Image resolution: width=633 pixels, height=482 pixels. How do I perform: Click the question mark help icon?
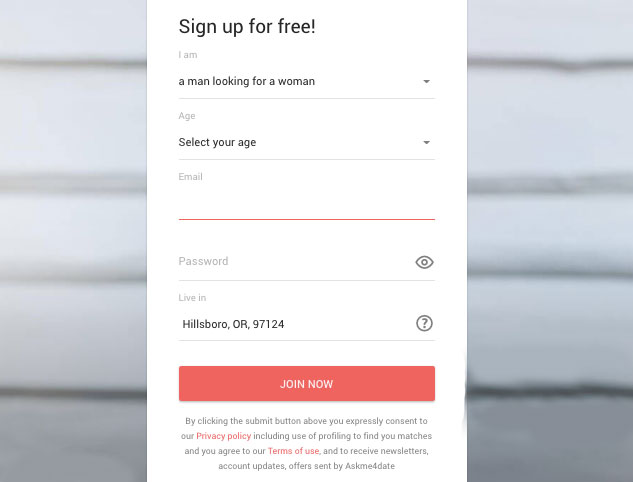[424, 323]
